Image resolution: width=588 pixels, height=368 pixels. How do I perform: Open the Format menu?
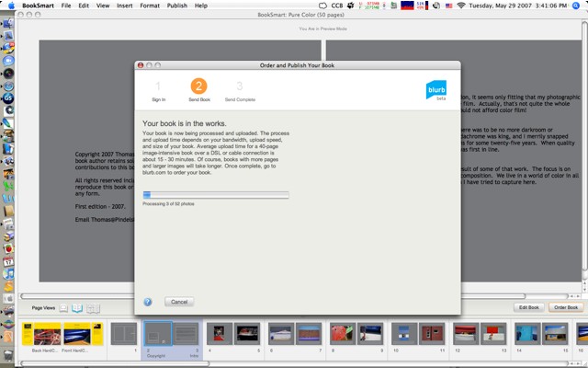tap(150, 6)
